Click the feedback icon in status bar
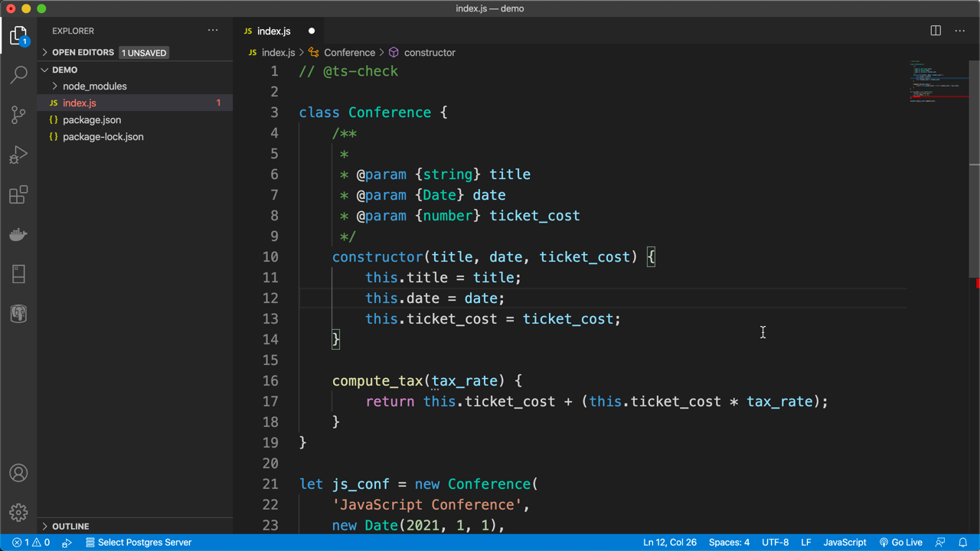 (940, 542)
